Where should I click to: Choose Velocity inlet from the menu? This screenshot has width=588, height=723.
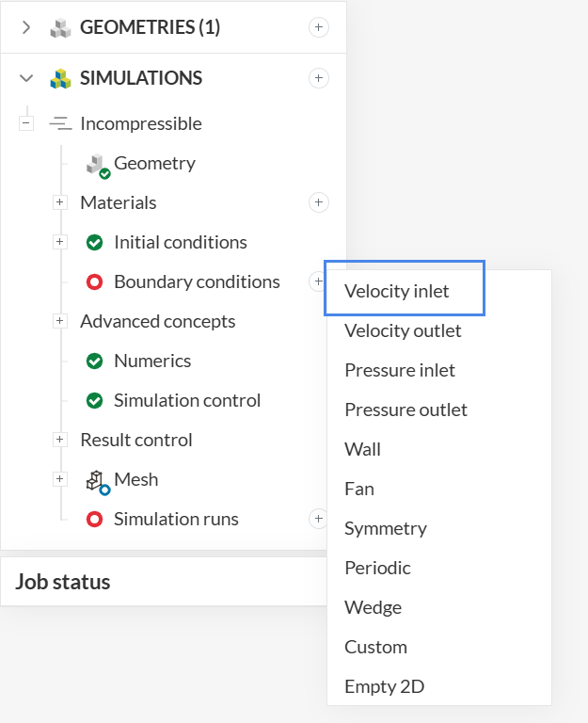click(397, 291)
